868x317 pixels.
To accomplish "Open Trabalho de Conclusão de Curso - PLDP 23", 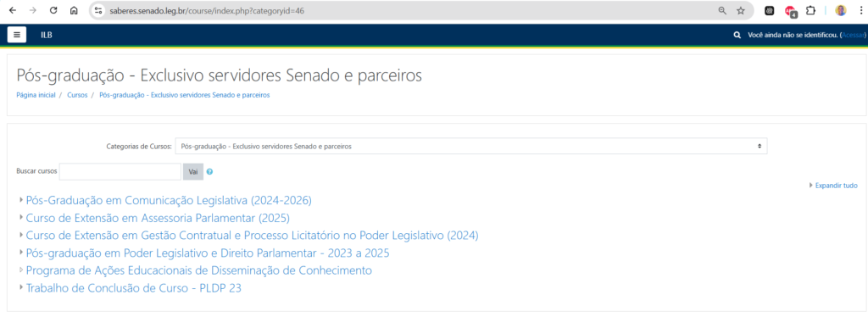I will (134, 288).
